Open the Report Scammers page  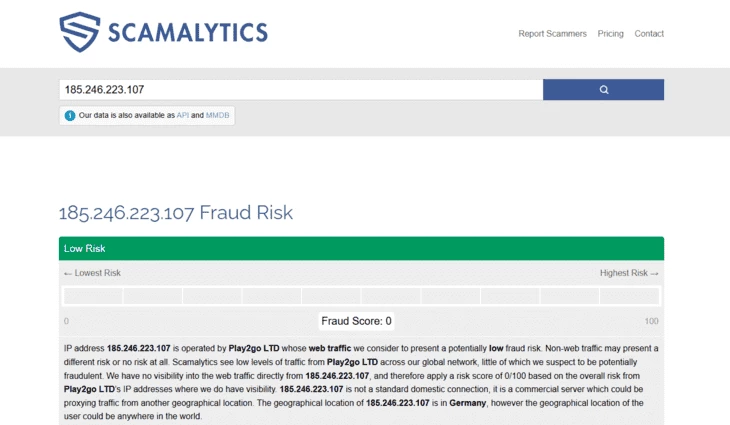(x=552, y=33)
